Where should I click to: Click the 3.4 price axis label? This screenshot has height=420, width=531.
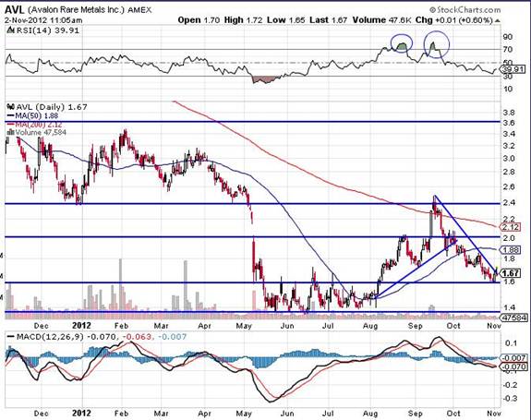coord(509,134)
